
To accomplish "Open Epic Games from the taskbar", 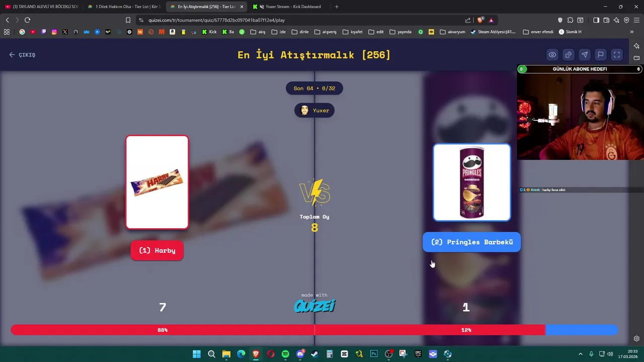I will [x=418, y=354].
